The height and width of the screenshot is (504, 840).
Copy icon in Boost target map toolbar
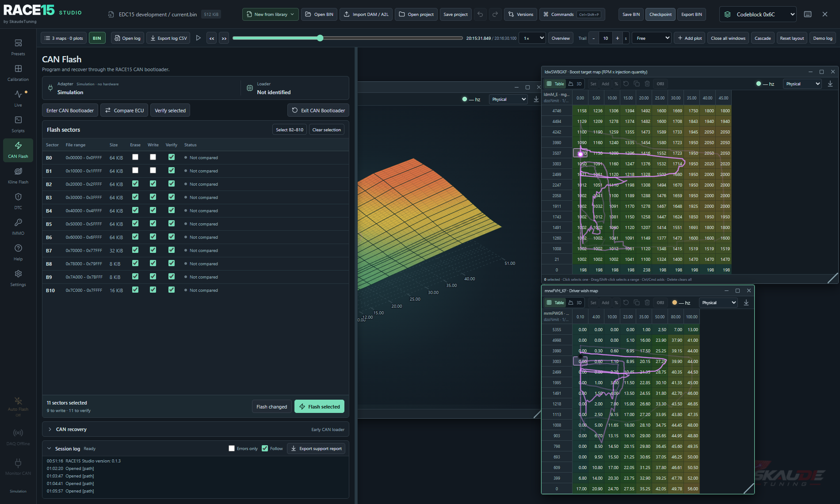point(637,84)
